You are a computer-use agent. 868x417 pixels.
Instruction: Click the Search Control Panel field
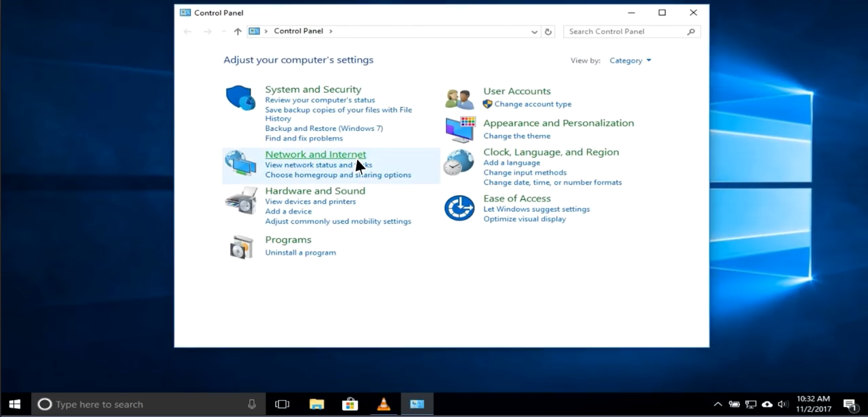[x=626, y=31]
